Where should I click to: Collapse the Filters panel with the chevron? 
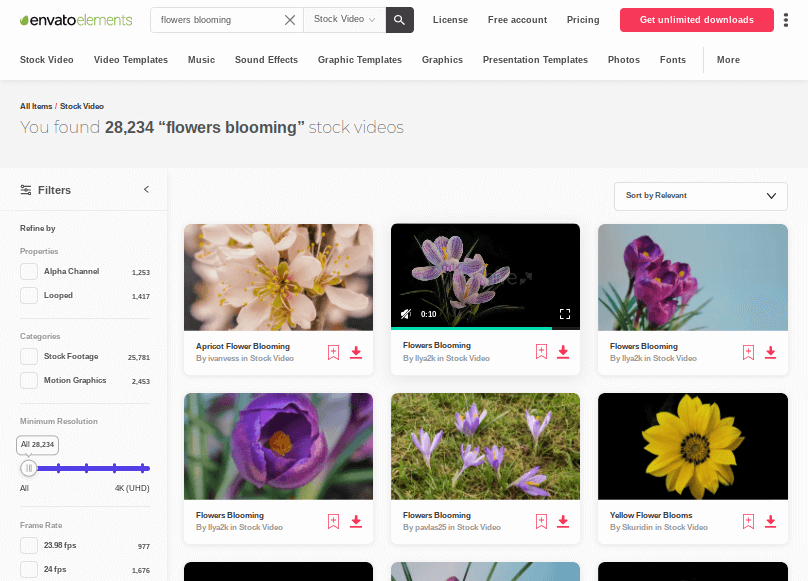pyautogui.click(x=146, y=190)
